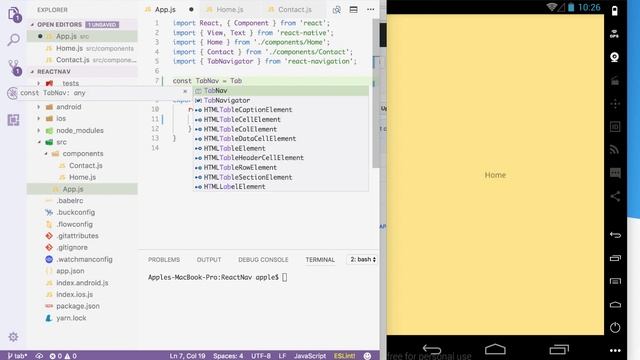Open the Problems panel tab
The width and height of the screenshot is (640, 360).
click(x=164, y=260)
